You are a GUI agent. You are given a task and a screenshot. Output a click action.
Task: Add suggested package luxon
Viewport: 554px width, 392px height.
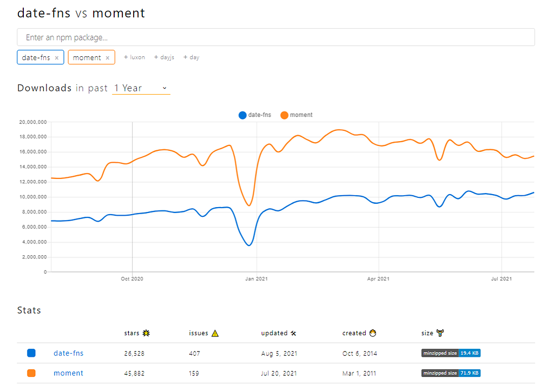134,57
